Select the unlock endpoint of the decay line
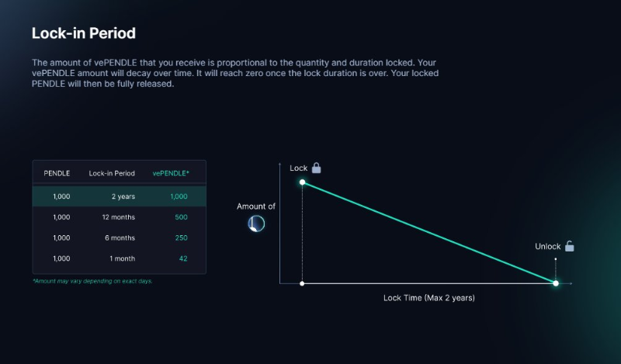The image size is (621, 364). 556,283
